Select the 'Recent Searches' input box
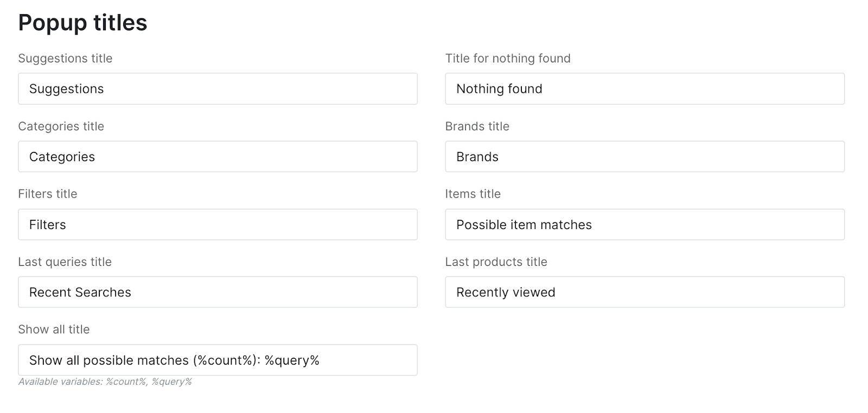Image resolution: width=868 pixels, height=413 pixels. coord(217,293)
